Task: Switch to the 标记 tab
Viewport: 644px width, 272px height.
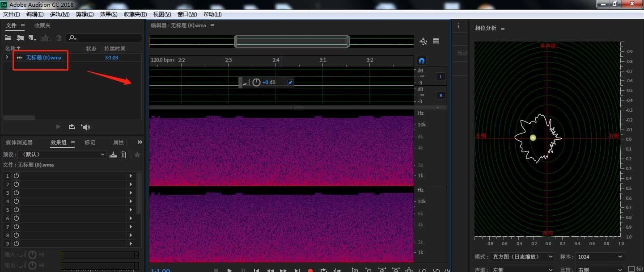Action: 90,142
